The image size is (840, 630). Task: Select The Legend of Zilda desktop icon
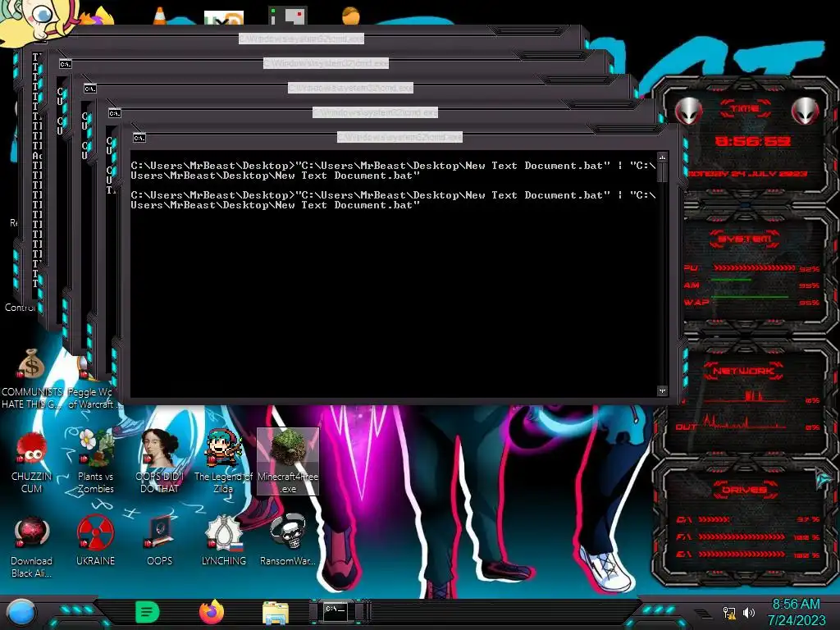pyautogui.click(x=223, y=461)
